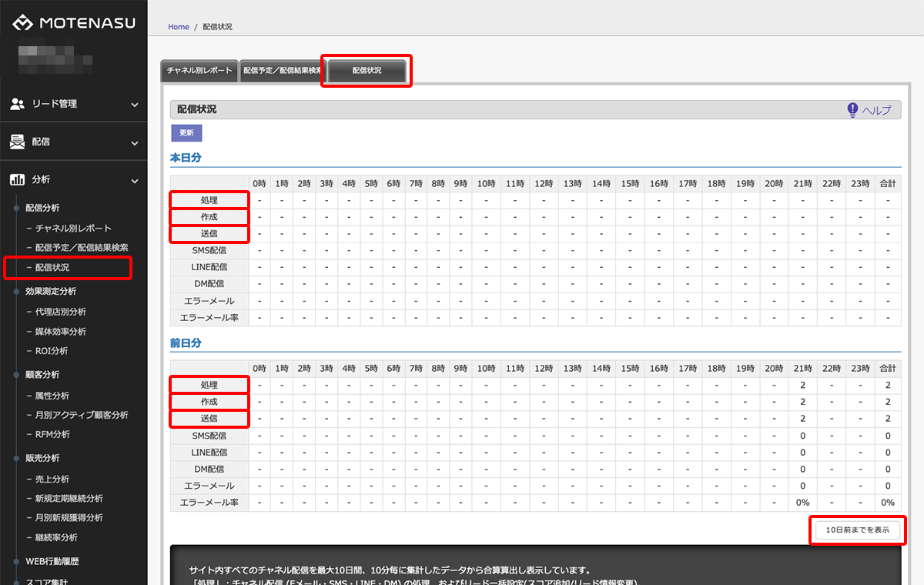
Task: Click the 配信 envelope icon
Action: pyautogui.click(x=17, y=142)
